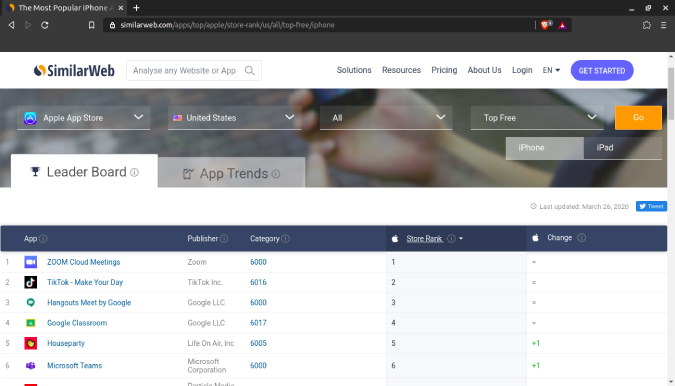Close the current SimilarWeb tab
Image resolution: width=675 pixels, height=386 pixels.
[121, 8]
